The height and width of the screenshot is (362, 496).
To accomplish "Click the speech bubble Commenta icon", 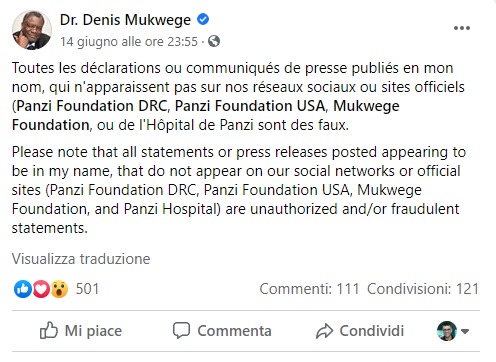I will click(x=181, y=330).
